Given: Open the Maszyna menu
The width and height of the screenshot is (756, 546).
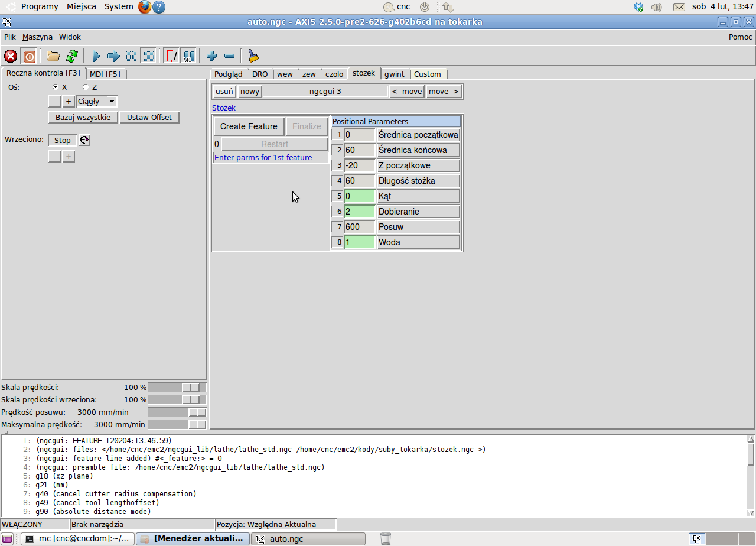Looking at the screenshot, I should 37,37.
